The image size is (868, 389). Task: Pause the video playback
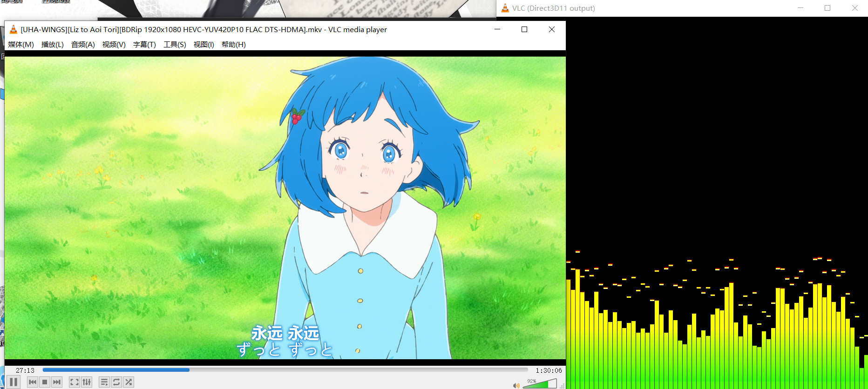pos(14,382)
